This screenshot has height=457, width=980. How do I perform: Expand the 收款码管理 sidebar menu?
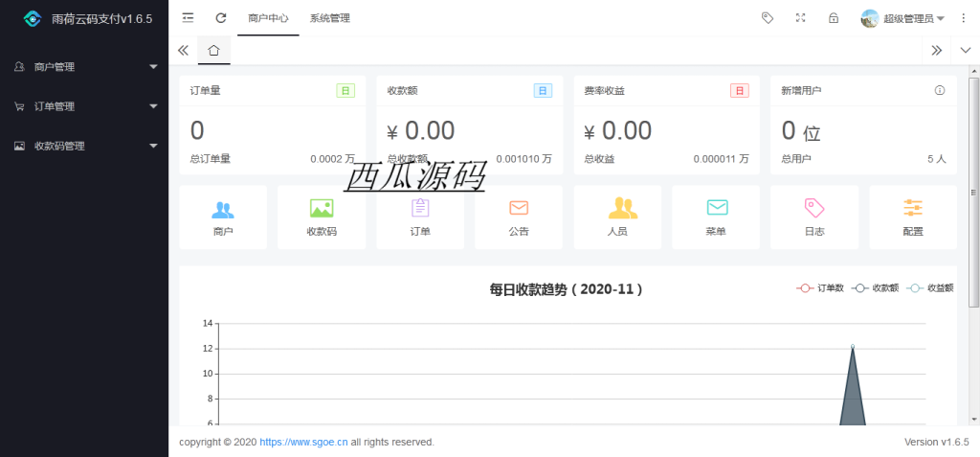pyautogui.click(x=84, y=146)
